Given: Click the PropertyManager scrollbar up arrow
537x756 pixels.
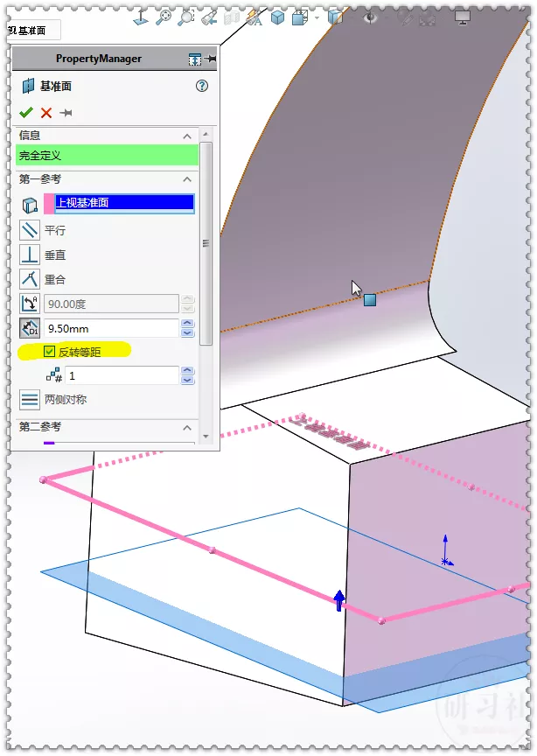Looking at the screenshot, I should click(206, 134).
